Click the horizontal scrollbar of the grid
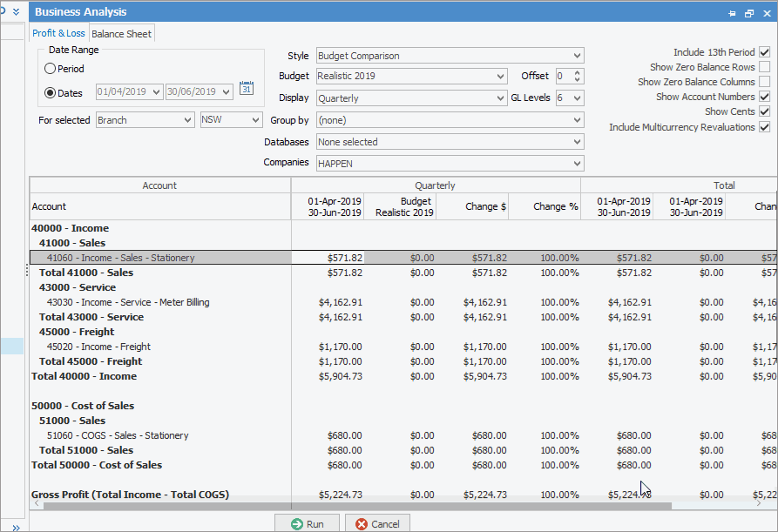Viewport: 778px width, 532px height. tap(348, 505)
